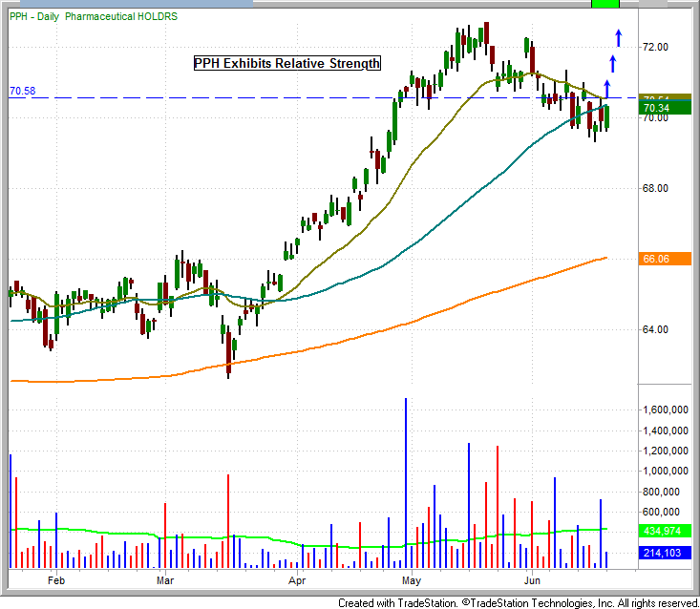Viewport: 700px width, 609px height.
Task: Click the Apr date axis label
Action: (x=297, y=580)
